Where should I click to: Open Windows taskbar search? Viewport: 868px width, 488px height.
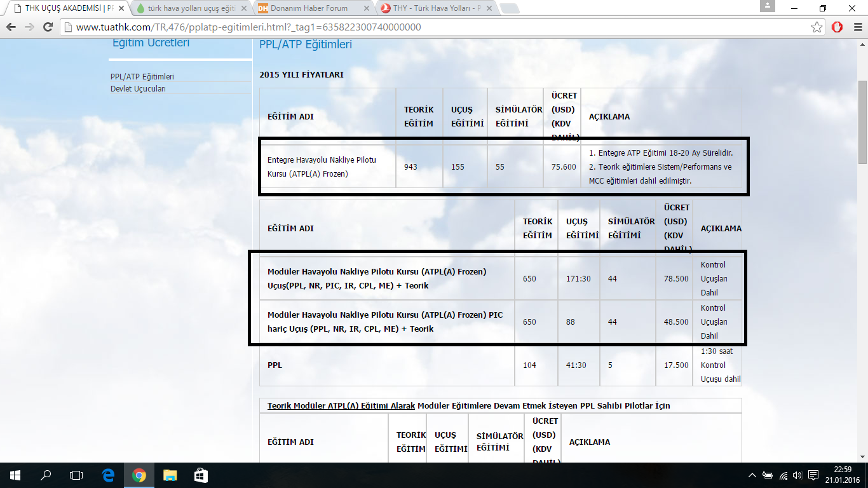tap(46, 475)
